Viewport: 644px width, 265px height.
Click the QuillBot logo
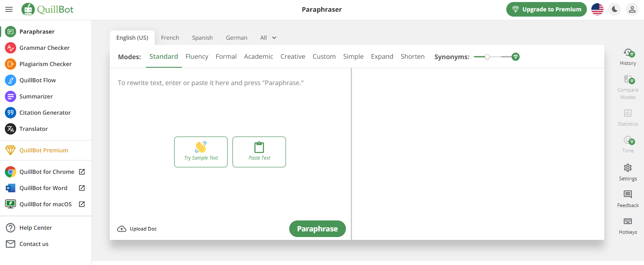pos(47,9)
